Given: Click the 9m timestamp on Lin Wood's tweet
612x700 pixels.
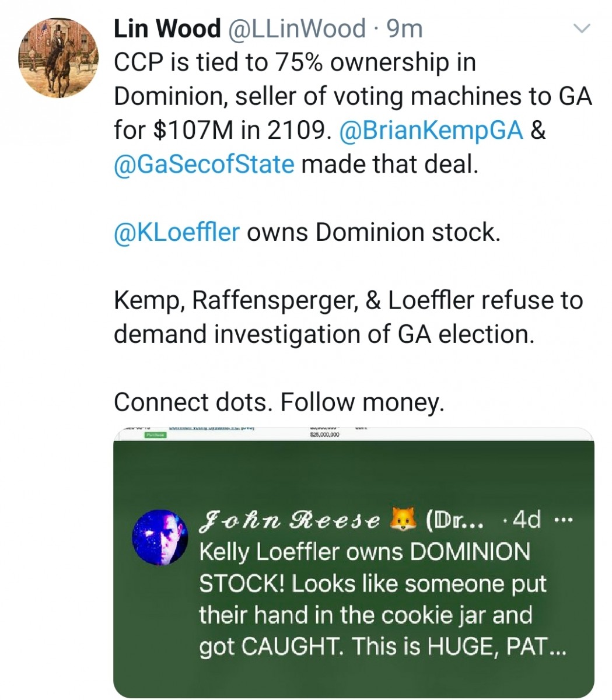Looking at the screenshot, I should 407,28.
